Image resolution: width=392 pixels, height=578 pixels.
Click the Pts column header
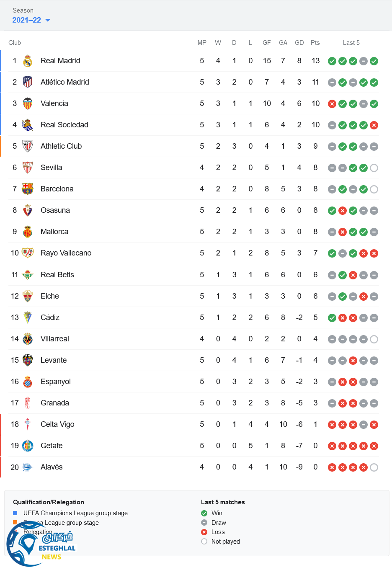[315, 43]
